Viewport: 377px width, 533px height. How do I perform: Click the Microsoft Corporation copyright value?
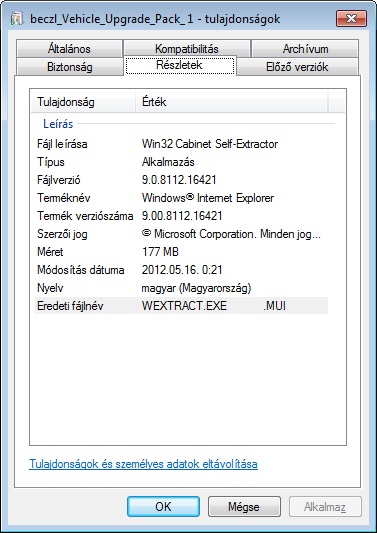(231, 234)
